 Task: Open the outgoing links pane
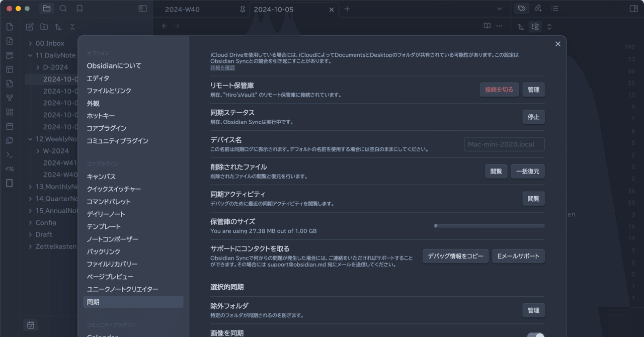tap(537, 9)
